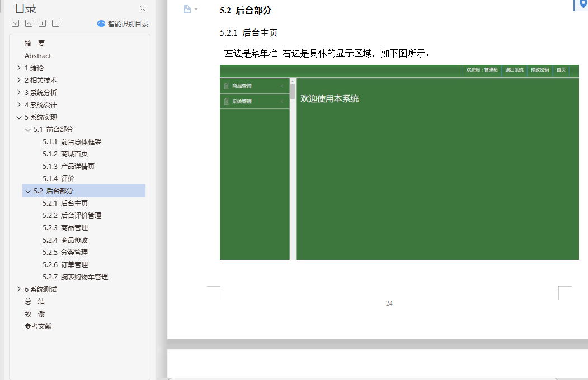The width and height of the screenshot is (588, 380).
Task: Go to 5.2.5 分类管理
Action: pyautogui.click(x=65, y=253)
